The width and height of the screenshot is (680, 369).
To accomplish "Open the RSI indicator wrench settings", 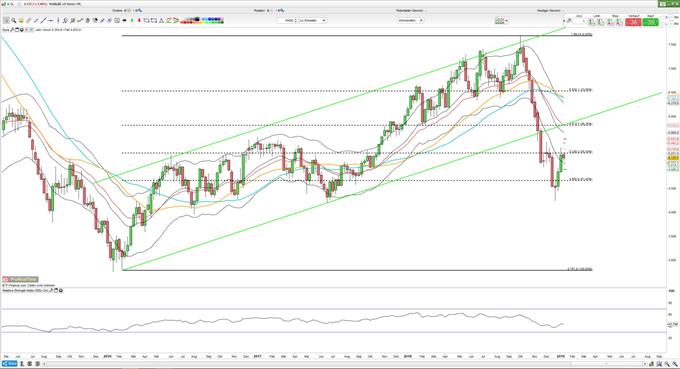I will tap(50, 290).
